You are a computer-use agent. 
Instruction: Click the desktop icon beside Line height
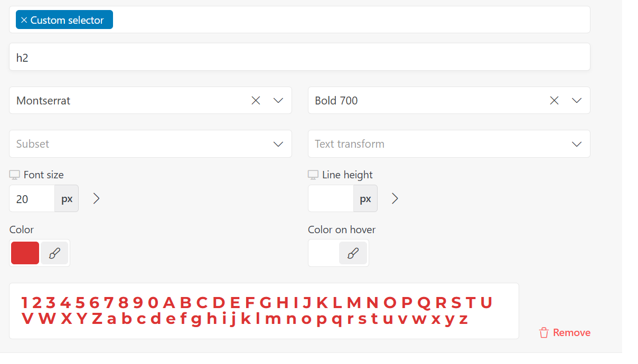(313, 175)
